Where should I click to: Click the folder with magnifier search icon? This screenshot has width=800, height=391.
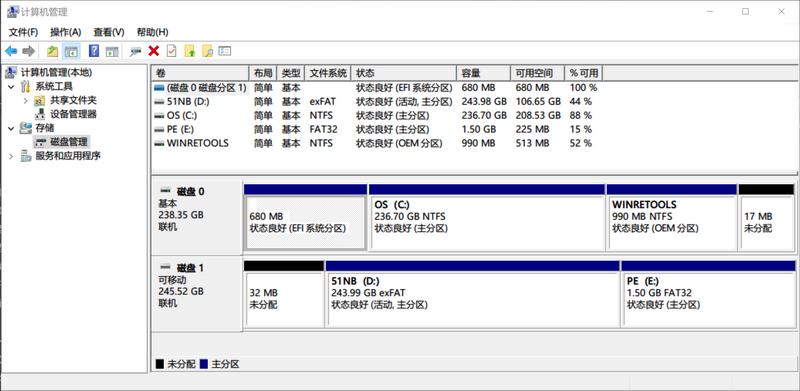coord(207,51)
